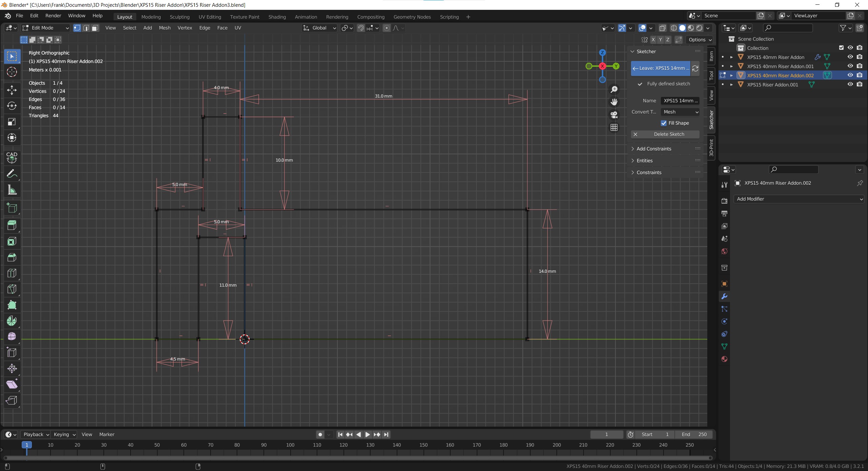Switch perspective/orthographic grid icon
The width and height of the screenshot is (868, 471).
pos(614,127)
